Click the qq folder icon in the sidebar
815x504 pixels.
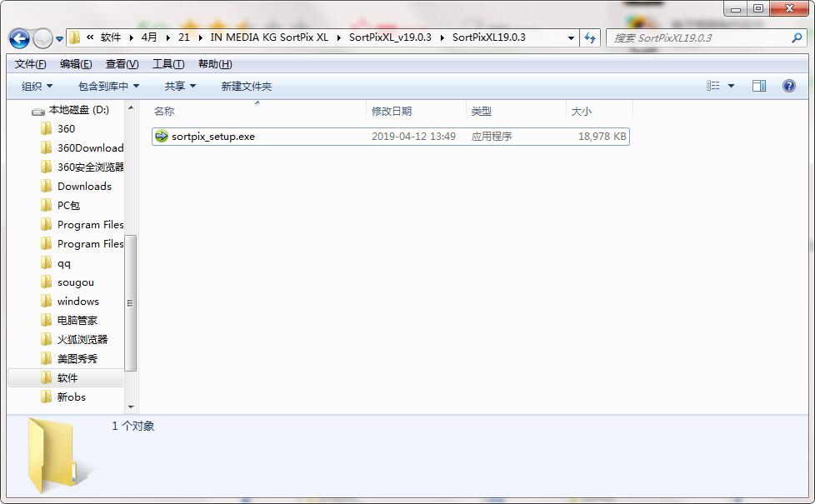click(47, 263)
